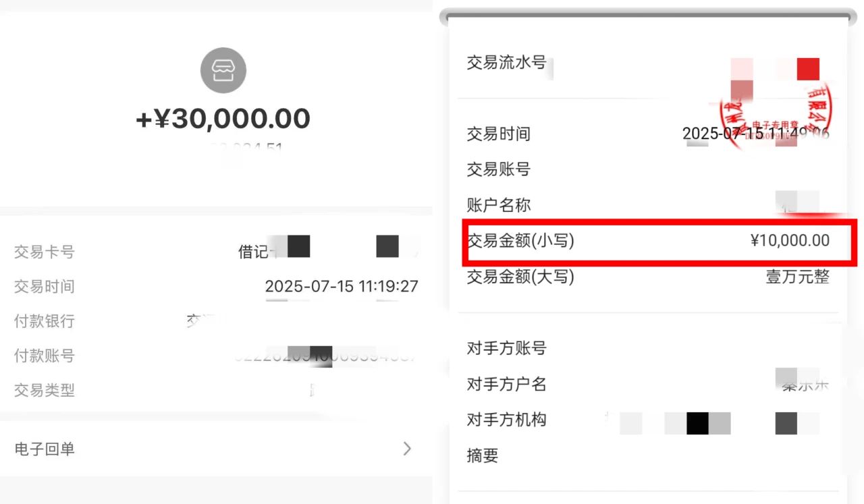
Task: Select the 对手方机构 label
Action: tap(506, 420)
